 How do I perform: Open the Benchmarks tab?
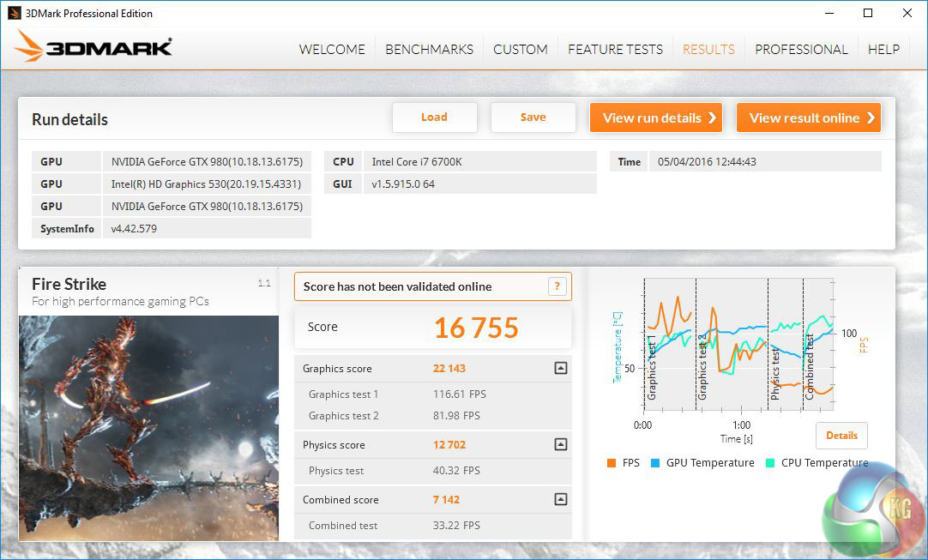pos(429,49)
